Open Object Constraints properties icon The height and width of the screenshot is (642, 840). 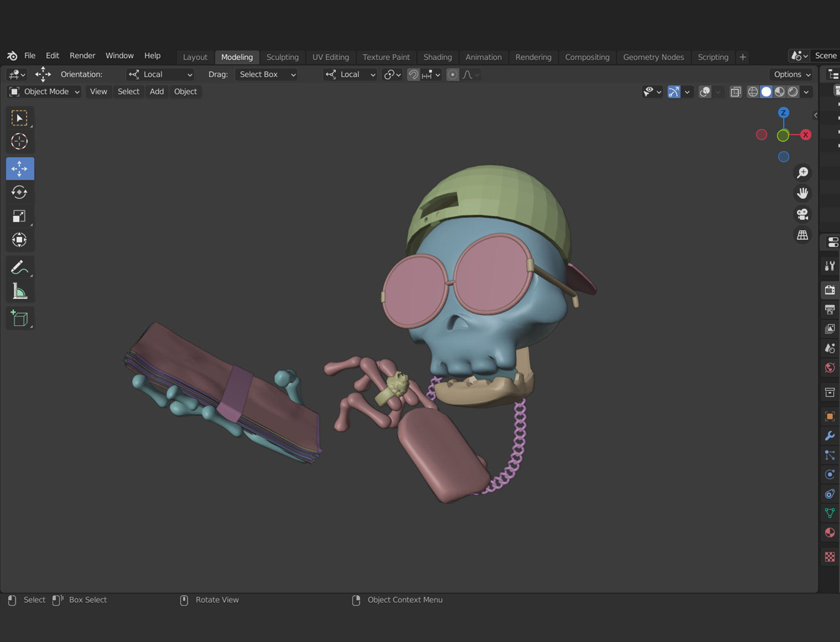830,494
